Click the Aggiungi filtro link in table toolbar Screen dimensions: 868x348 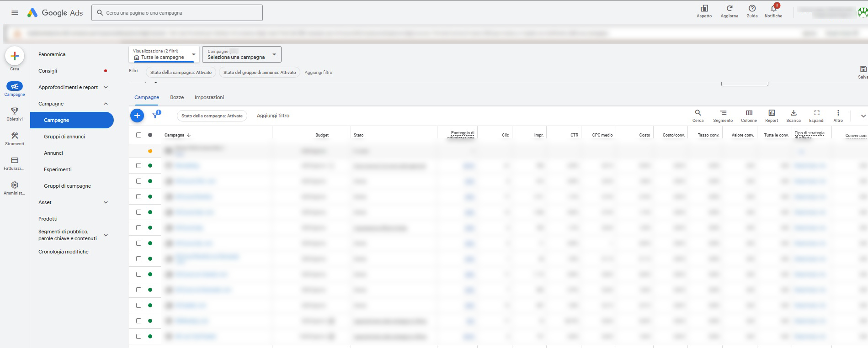[x=273, y=116]
